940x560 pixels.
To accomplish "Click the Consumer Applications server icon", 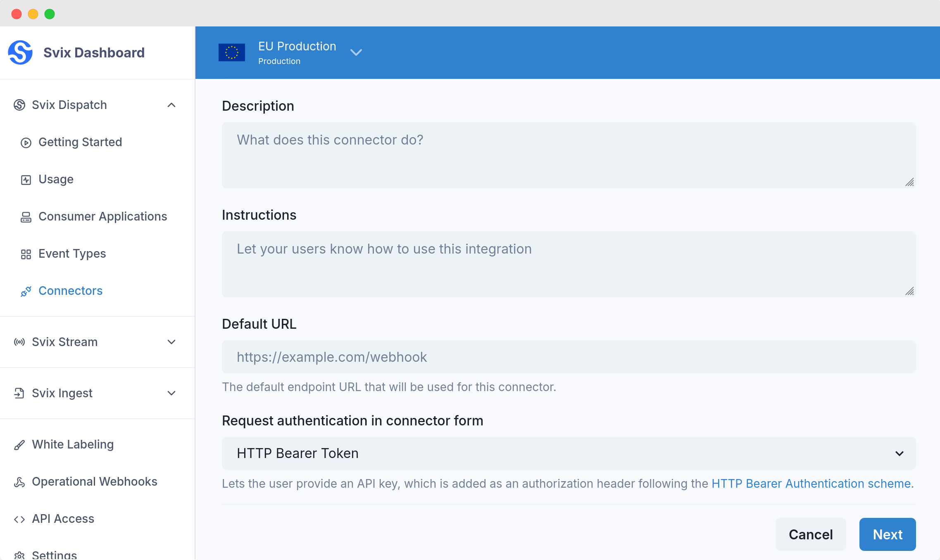I will (x=26, y=217).
